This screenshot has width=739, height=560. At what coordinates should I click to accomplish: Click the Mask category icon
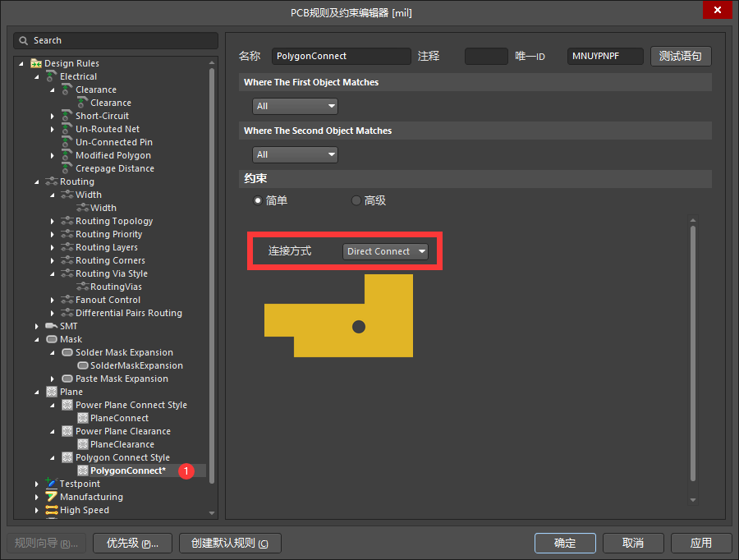[x=52, y=339]
